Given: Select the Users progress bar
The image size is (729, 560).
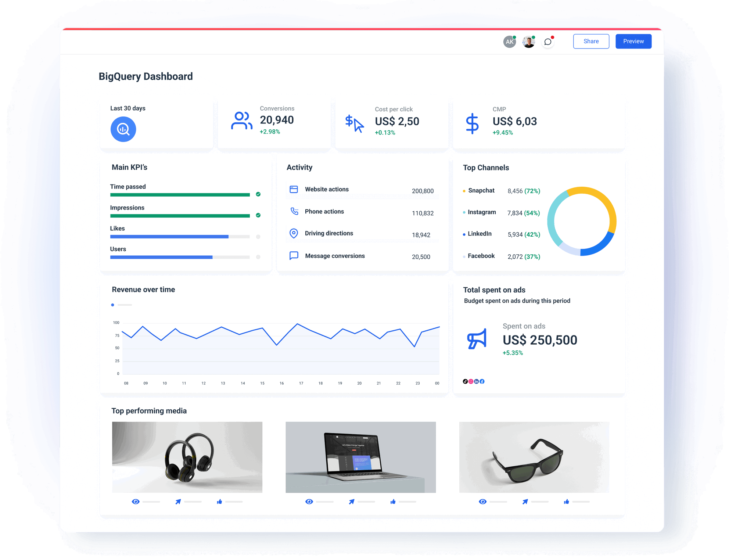Looking at the screenshot, I should point(180,257).
